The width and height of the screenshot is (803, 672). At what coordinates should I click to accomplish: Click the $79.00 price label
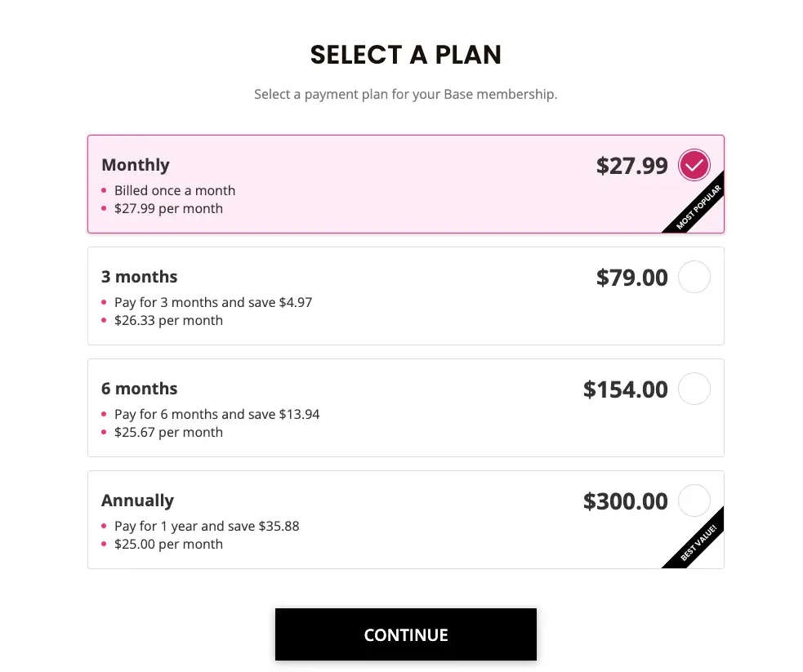click(x=632, y=278)
